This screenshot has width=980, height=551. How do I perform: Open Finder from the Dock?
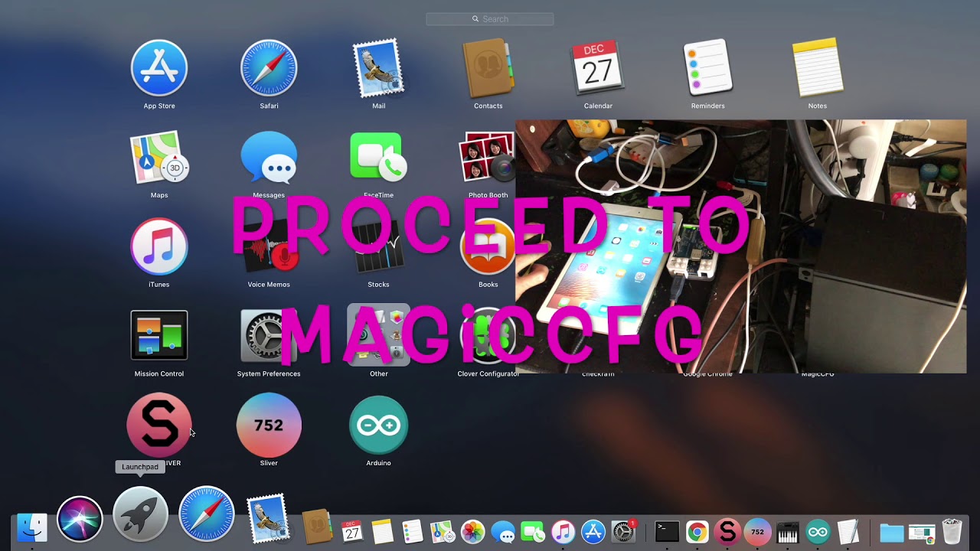click(x=31, y=528)
